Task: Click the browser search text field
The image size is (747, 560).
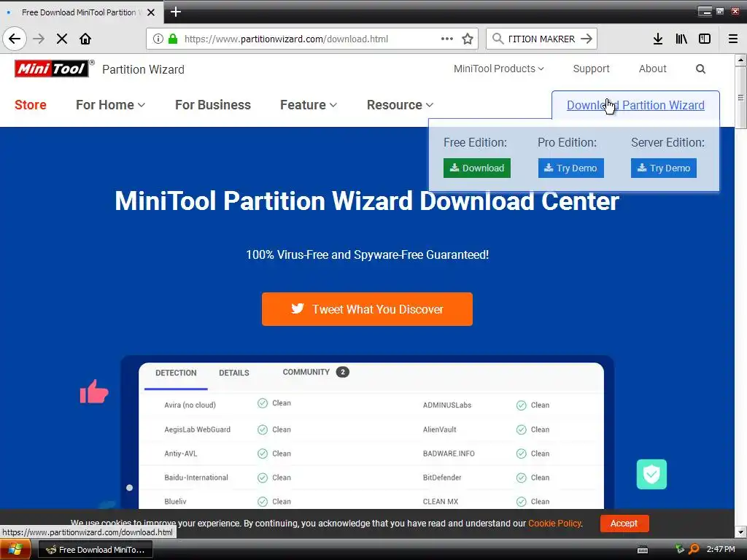Action: click(x=542, y=39)
